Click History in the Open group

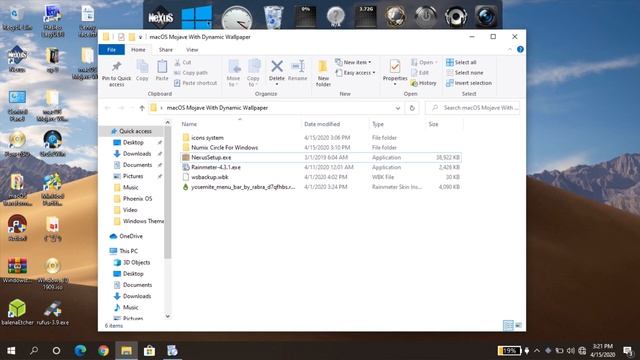pyautogui.click(x=423, y=83)
